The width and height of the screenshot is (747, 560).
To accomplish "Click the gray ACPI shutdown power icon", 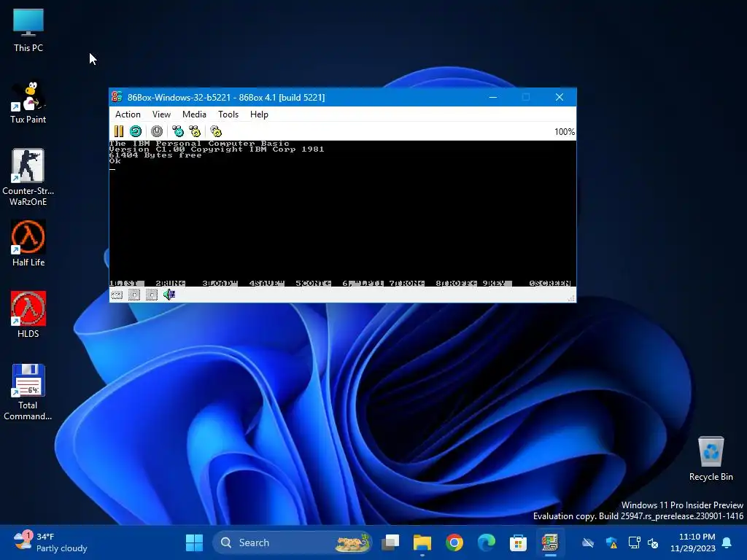I will 157,131.
